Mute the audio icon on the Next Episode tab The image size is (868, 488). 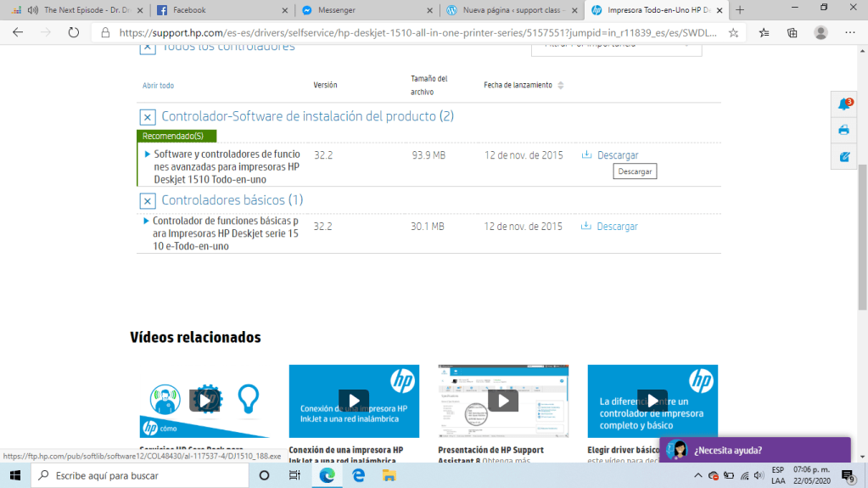coord(32,10)
